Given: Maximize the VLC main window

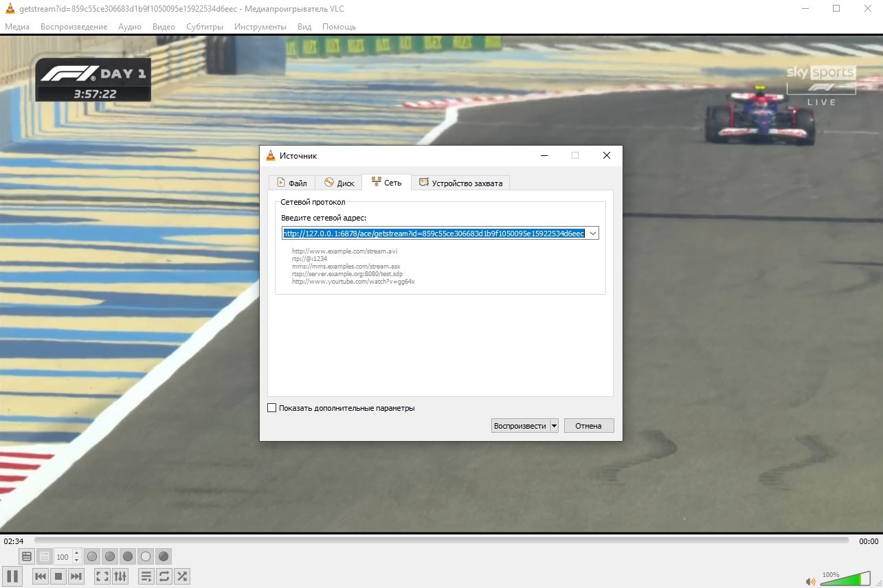Looking at the screenshot, I should tap(836, 8).
